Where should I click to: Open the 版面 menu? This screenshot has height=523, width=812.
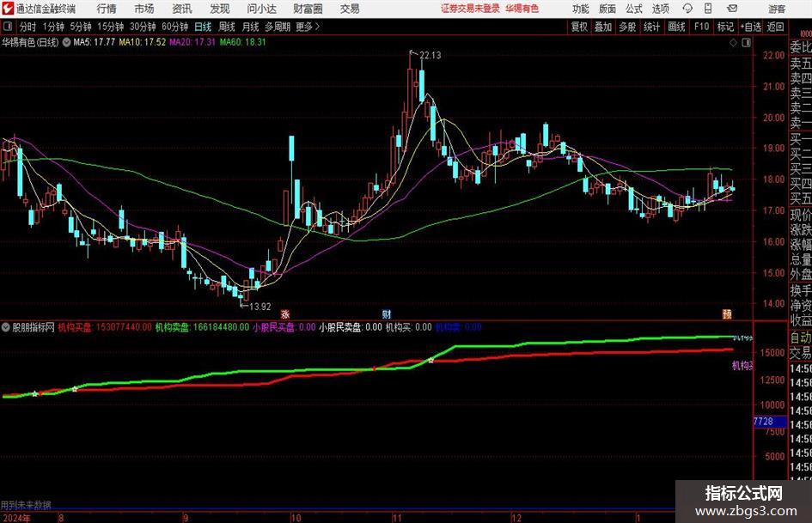coord(607,9)
